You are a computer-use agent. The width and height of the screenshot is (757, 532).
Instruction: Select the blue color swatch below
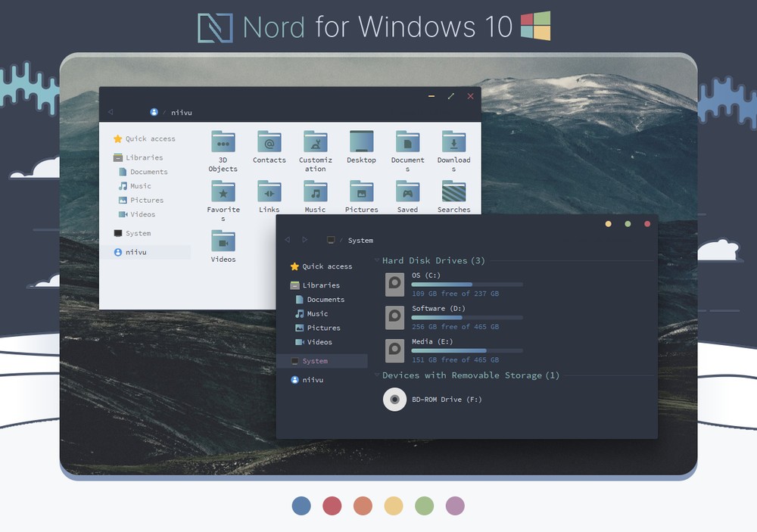click(301, 506)
